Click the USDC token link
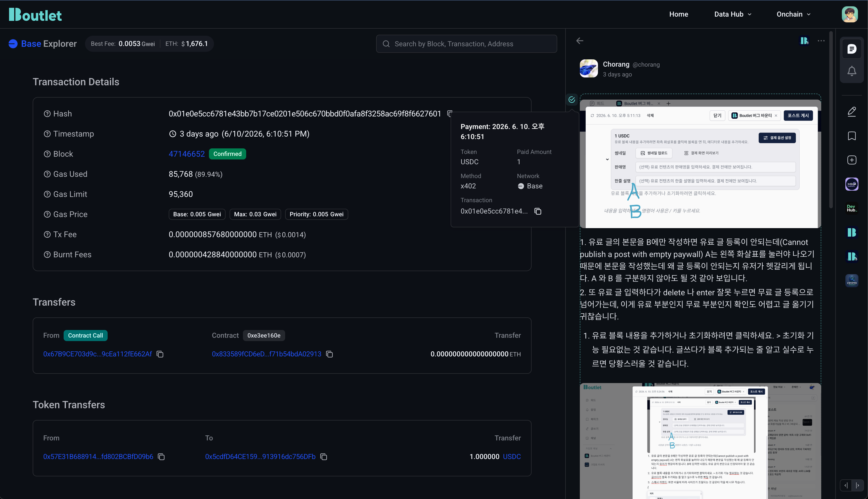This screenshot has width=868, height=499. click(x=512, y=457)
